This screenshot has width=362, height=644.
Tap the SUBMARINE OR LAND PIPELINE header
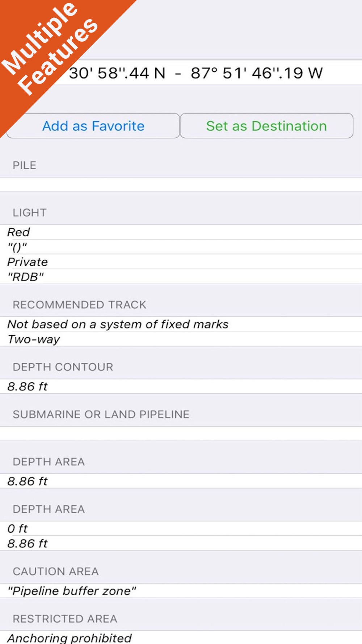pos(101,414)
